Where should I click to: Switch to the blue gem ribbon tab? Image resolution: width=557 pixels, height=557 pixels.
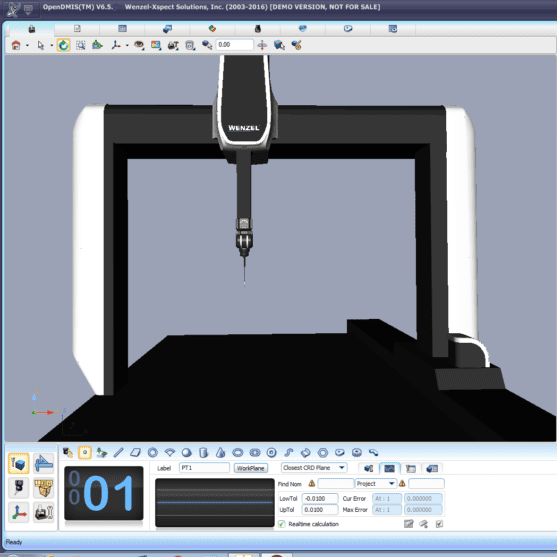(x=303, y=29)
